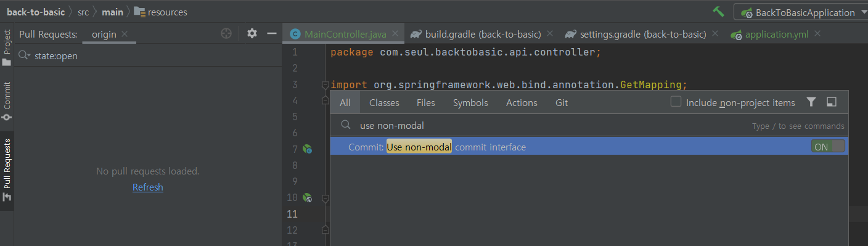The height and width of the screenshot is (246, 868).
Task: Open the build.gradle (back-to-basic) editor tab
Action: click(x=474, y=34)
